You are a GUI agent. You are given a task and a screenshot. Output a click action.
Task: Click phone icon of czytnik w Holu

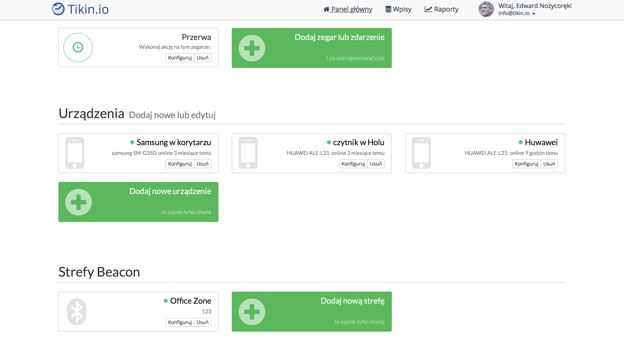click(248, 153)
